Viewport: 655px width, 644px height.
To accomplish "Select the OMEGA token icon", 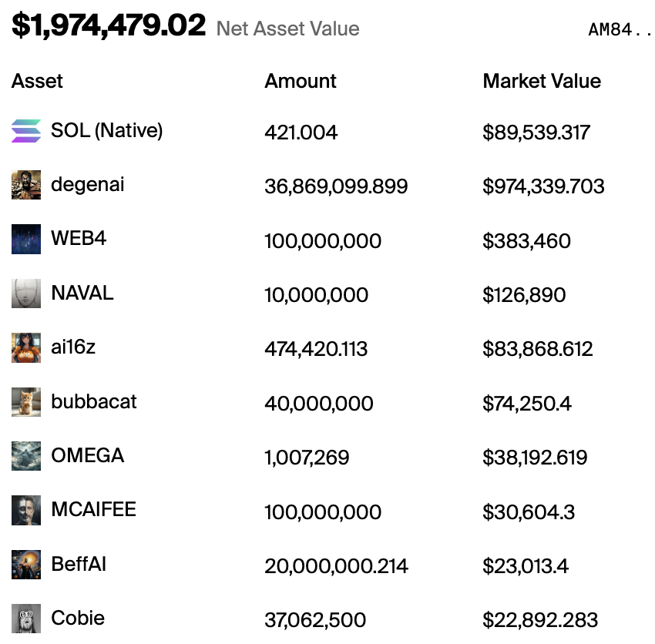I will point(26,455).
